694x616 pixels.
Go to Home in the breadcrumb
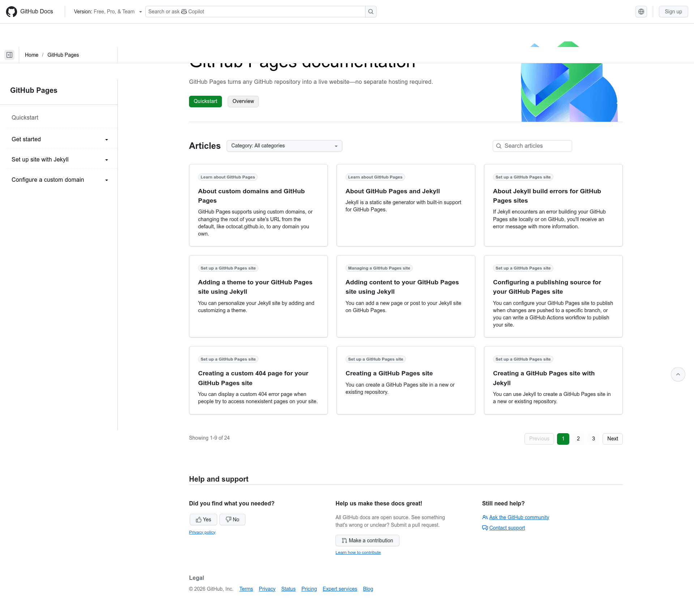coord(31,55)
